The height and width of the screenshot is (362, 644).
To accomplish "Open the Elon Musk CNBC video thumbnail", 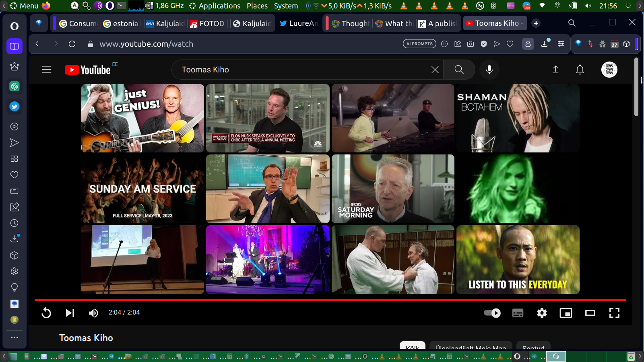I will pyautogui.click(x=268, y=118).
